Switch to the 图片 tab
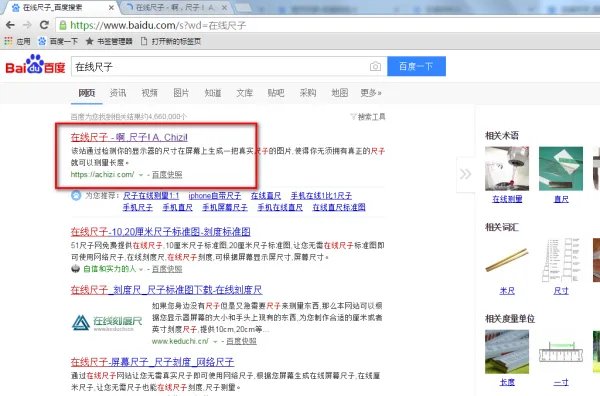Screen dimensions: 600x396 pyautogui.click(x=181, y=93)
